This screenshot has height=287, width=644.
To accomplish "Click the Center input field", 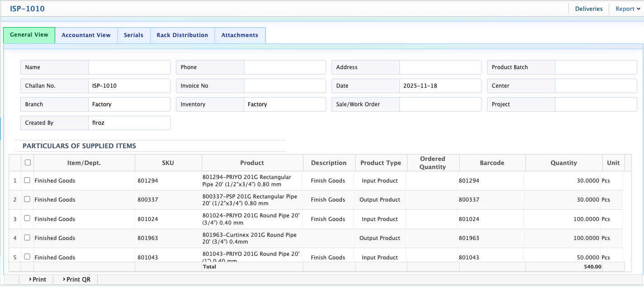I will pos(596,86).
